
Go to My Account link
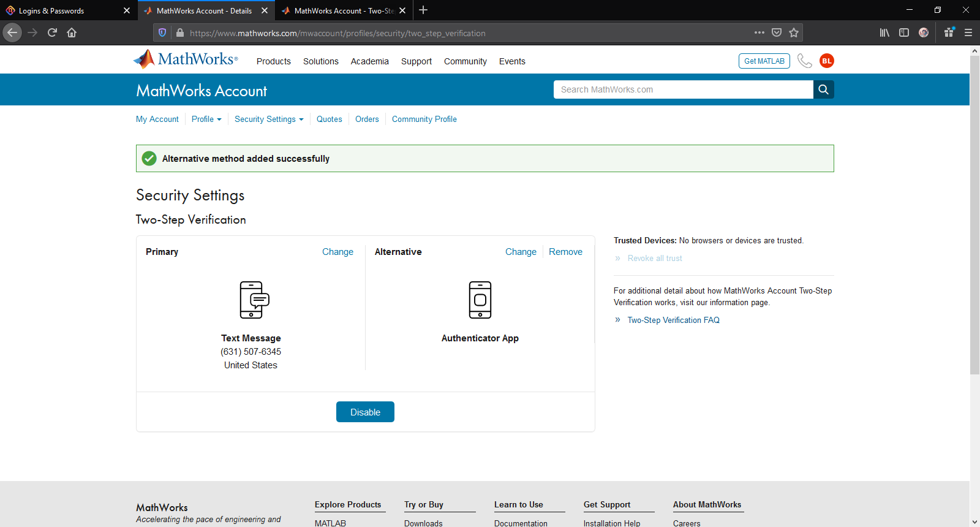157,119
